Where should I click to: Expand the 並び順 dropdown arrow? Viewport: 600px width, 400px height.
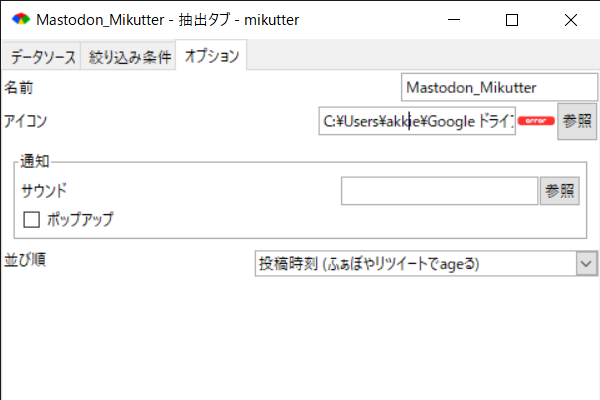point(585,263)
